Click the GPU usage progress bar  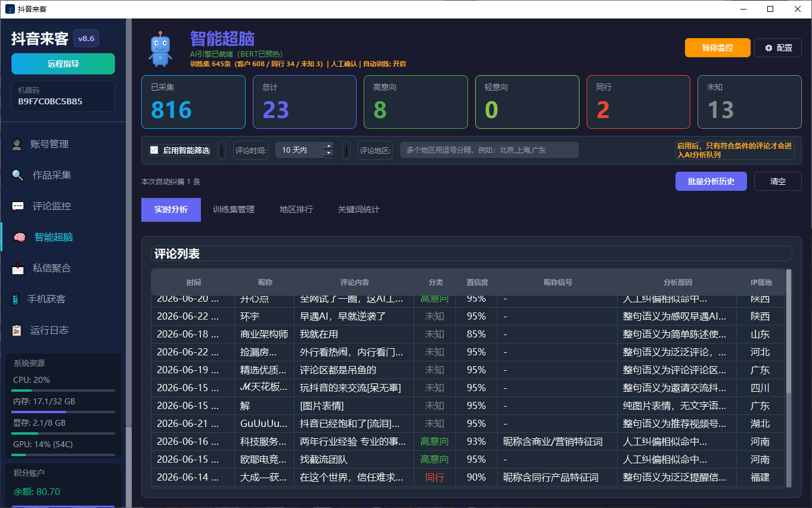(x=63, y=455)
